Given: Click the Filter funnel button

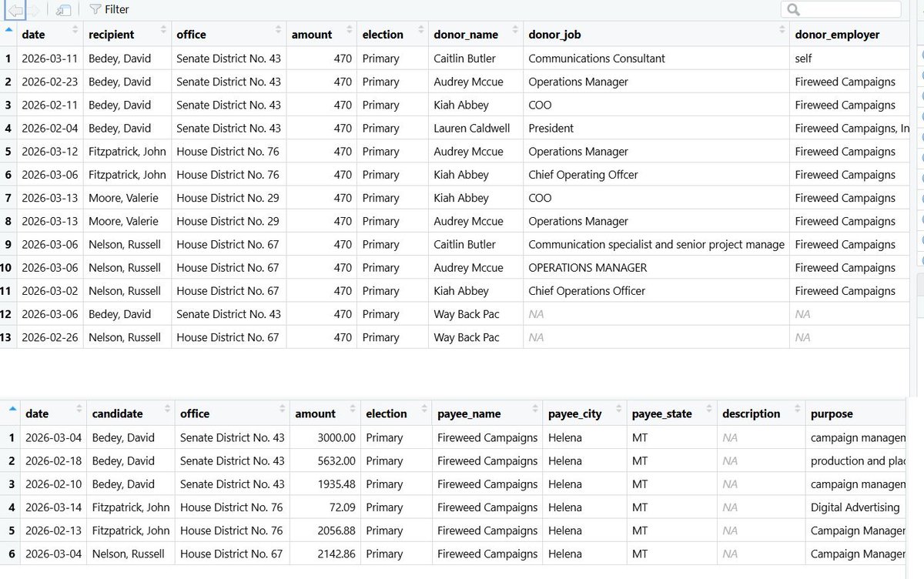Looking at the screenshot, I should 109,9.
